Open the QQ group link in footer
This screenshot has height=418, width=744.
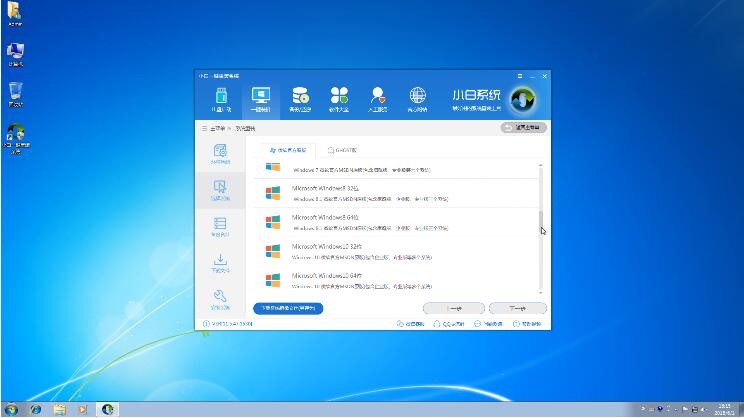(x=448, y=324)
